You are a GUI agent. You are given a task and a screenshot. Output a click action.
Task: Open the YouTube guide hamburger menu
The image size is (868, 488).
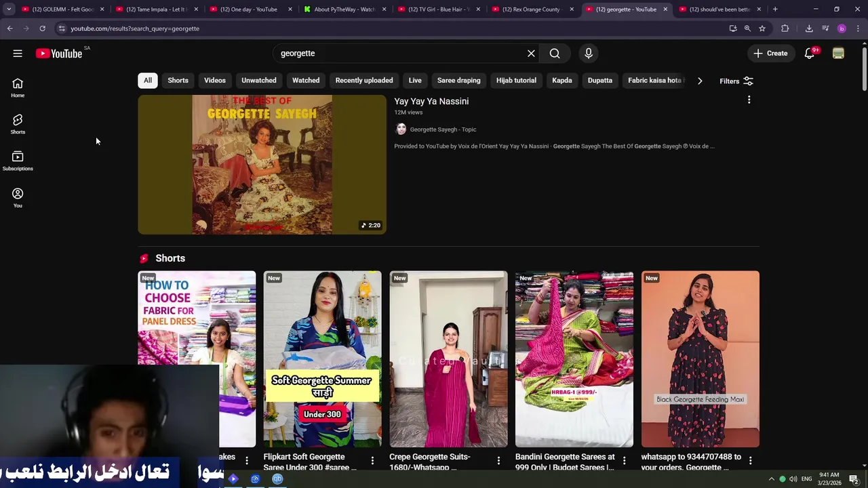(18, 54)
